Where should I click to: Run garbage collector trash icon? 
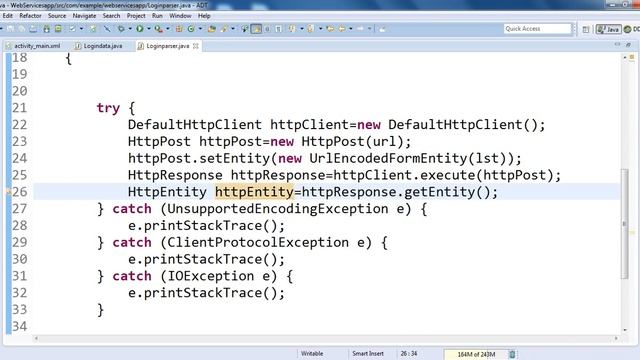pyautogui.click(x=512, y=354)
